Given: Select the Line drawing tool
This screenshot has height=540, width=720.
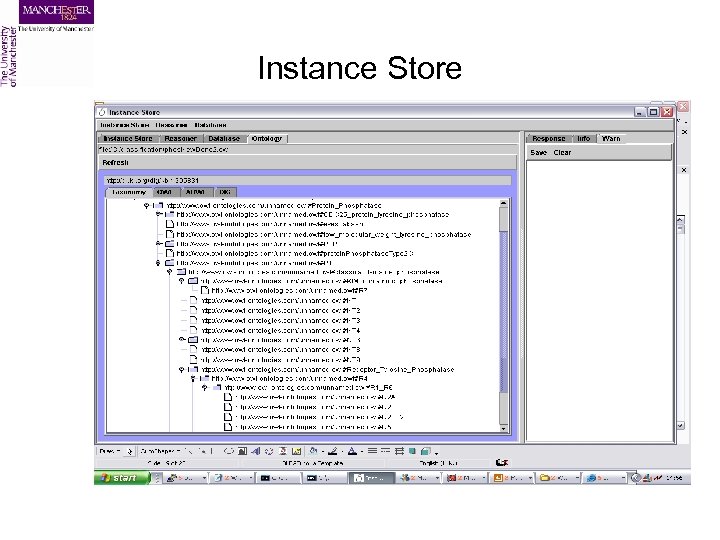Looking at the screenshot, I should (x=190, y=451).
